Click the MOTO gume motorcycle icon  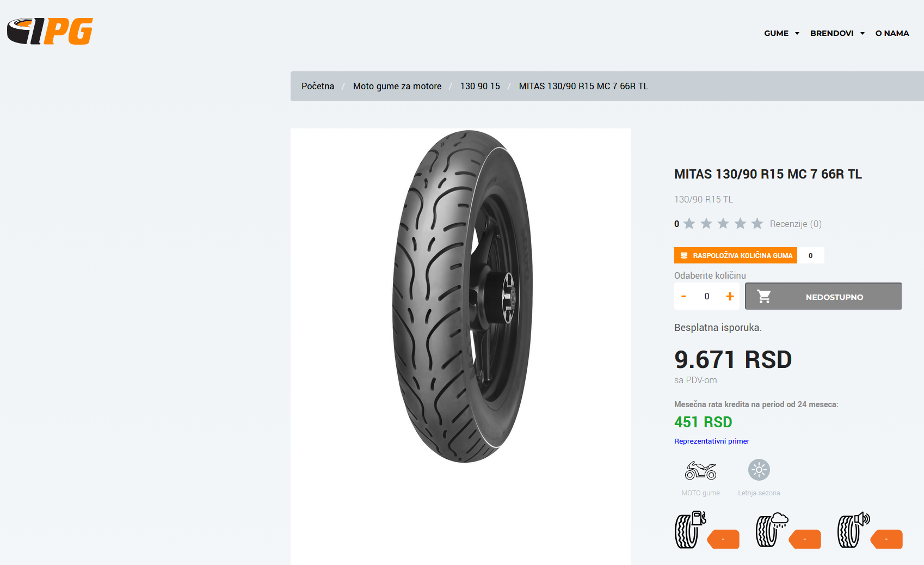[x=700, y=470]
